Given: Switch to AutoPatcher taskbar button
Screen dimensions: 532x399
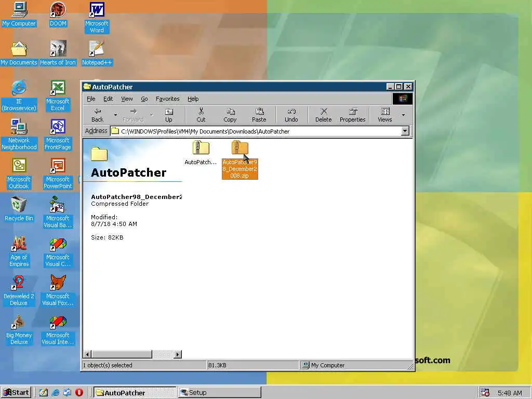Looking at the screenshot, I should pyautogui.click(x=135, y=393).
